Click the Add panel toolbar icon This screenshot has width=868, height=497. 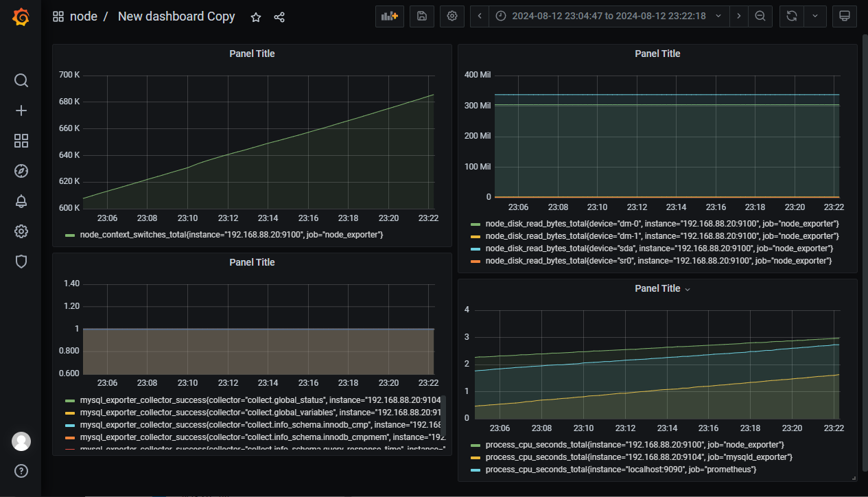[x=389, y=16]
